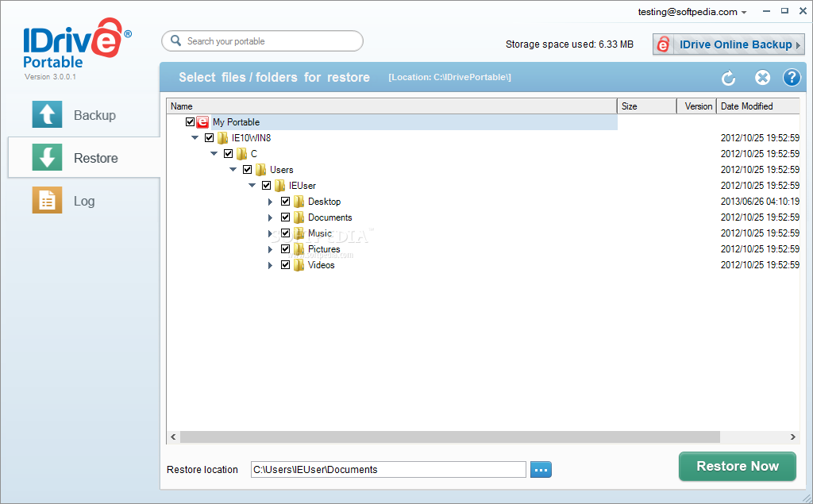Expand the Pictures folder node
The width and height of the screenshot is (813, 504).
[x=270, y=249]
